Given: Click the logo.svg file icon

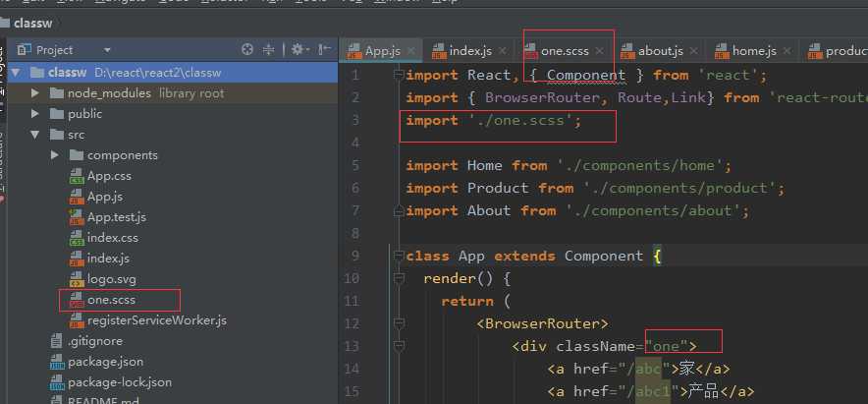Looking at the screenshot, I should (x=76, y=279).
